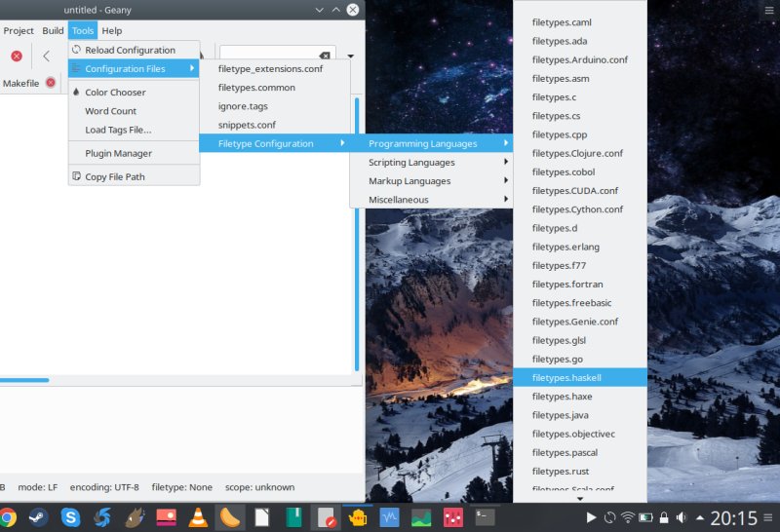
Task: Click the Chrome icon in the taskbar
Action: coord(8,517)
